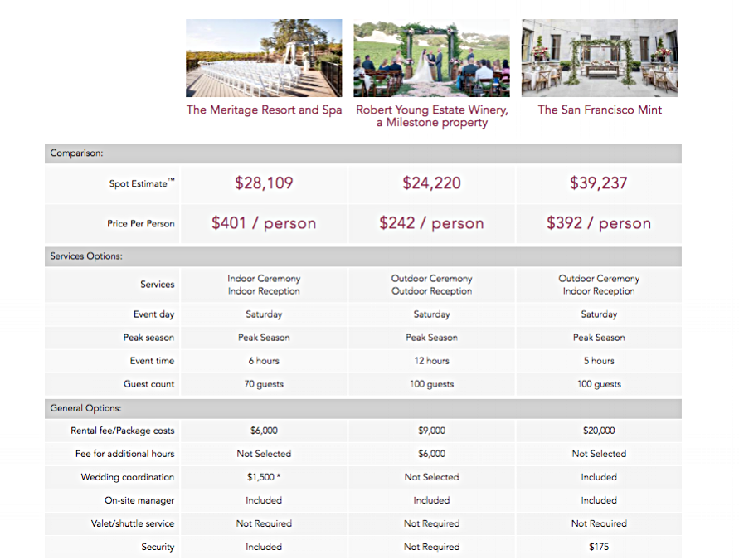Click Included security for Meritage
739x560 pixels.
pos(264,547)
